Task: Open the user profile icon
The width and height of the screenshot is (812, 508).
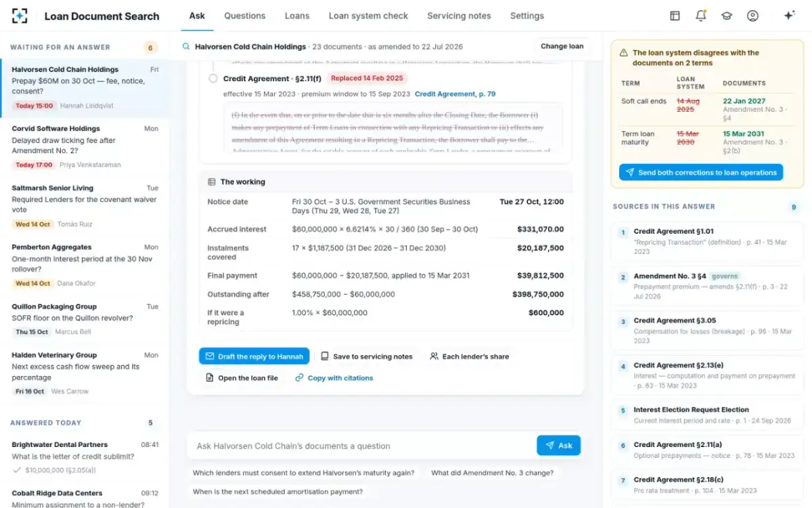Action: 752,16
